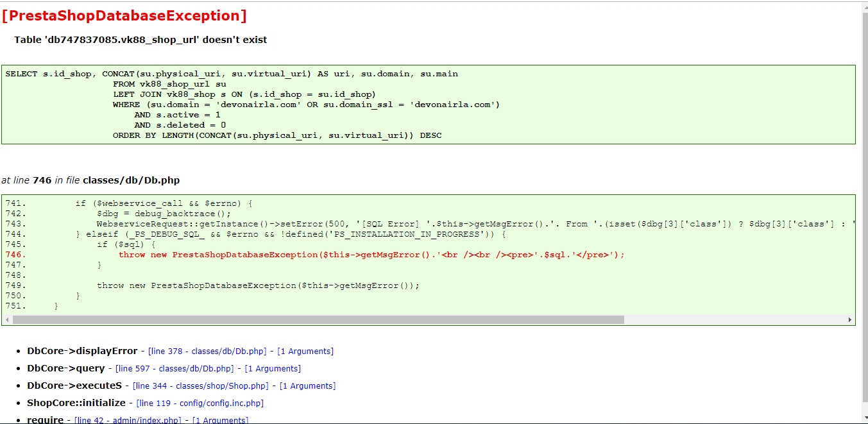Click the "FROM vk88_shop_url su" line
868x424 pixels.
coord(169,84)
